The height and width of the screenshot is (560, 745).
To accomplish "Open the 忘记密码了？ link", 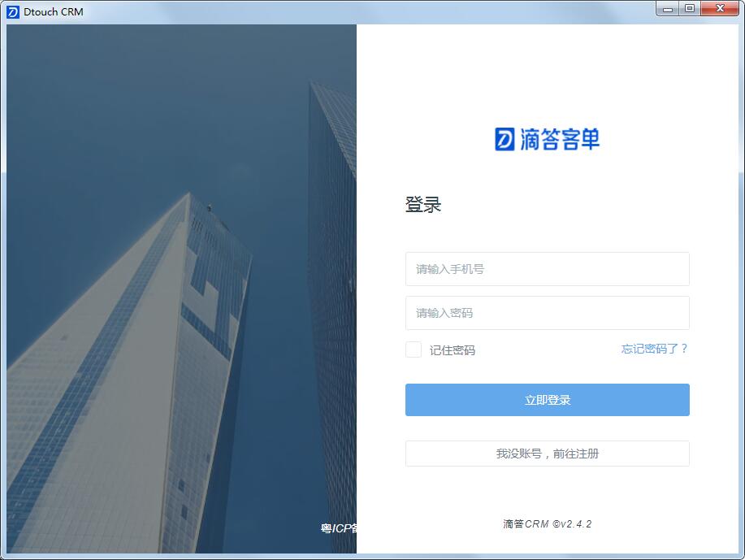I will [x=654, y=349].
